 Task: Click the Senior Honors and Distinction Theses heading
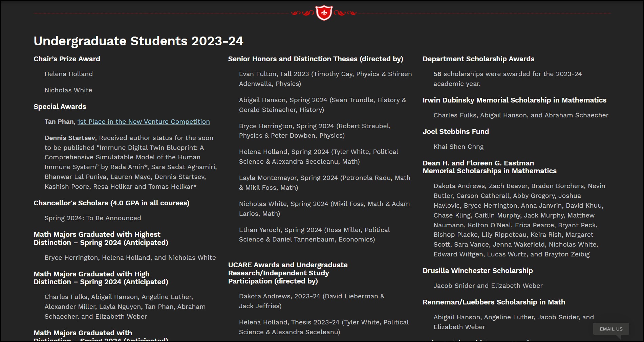315,59
